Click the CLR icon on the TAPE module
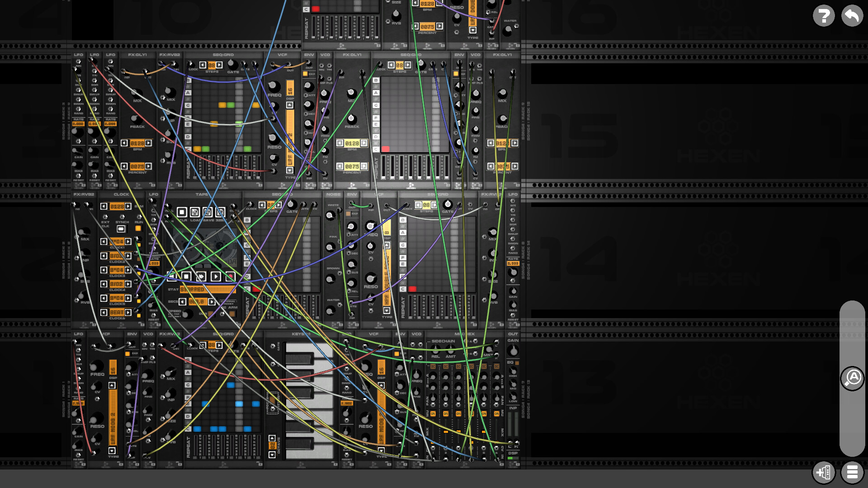Screen dimensions: 868x488 tap(182, 212)
